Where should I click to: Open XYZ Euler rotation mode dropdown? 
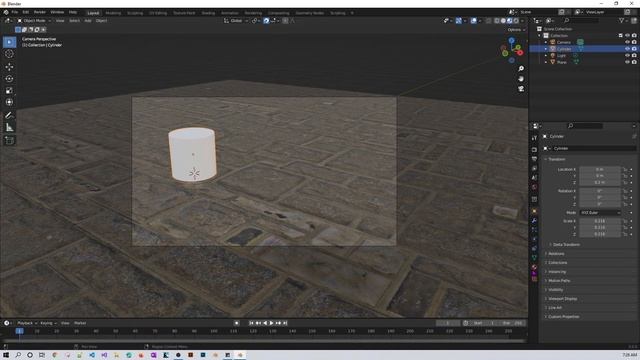click(x=600, y=213)
